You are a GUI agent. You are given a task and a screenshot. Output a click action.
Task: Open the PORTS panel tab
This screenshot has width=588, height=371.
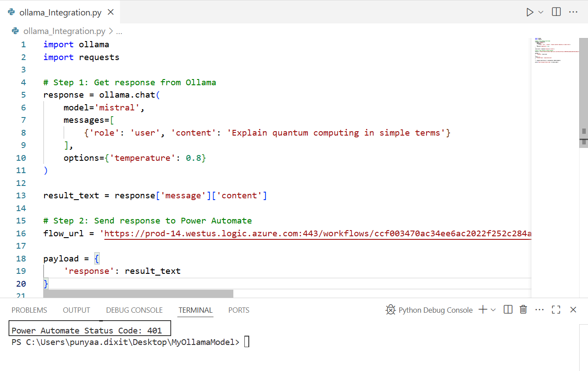239,310
